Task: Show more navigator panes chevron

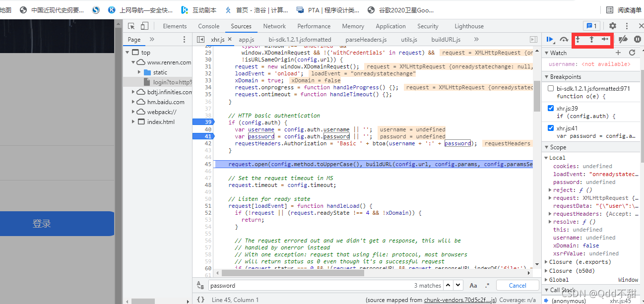Action: 152,39
